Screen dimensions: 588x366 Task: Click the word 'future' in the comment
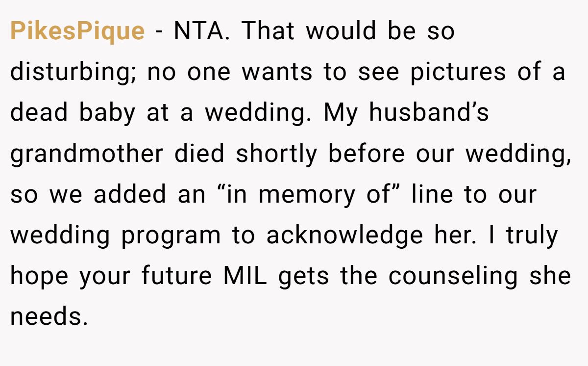tap(177, 277)
